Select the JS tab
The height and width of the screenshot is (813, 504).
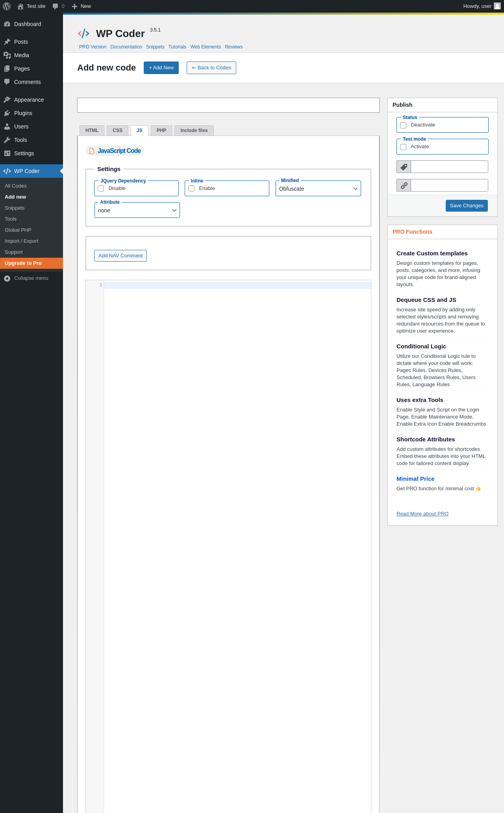click(139, 130)
